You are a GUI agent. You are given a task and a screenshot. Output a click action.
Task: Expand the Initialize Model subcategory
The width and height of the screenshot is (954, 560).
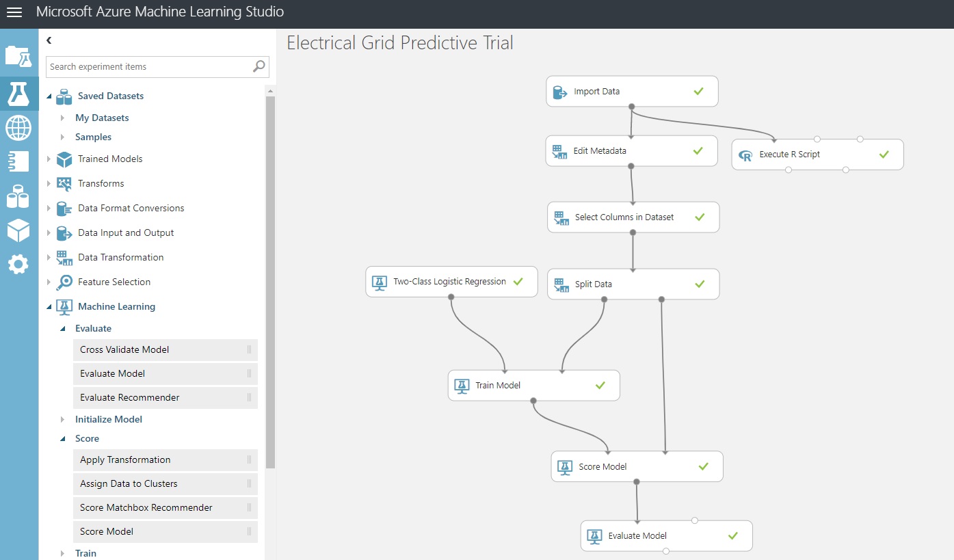pyautogui.click(x=63, y=420)
